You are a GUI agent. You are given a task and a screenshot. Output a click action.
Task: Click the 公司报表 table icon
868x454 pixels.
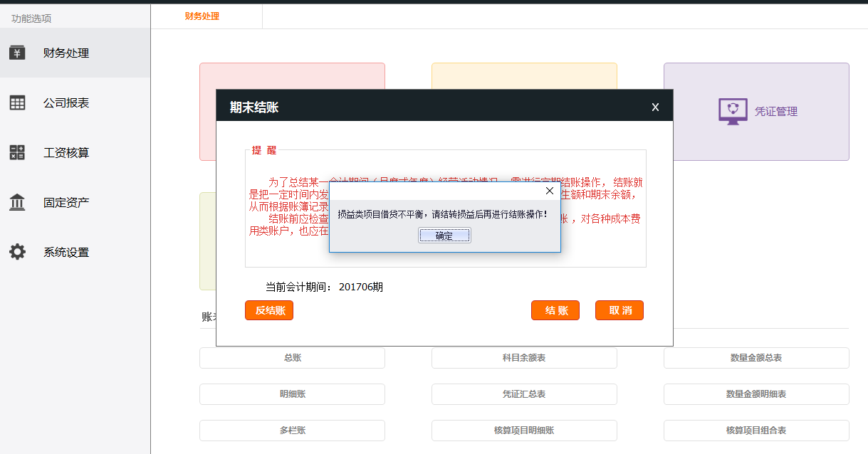coord(17,102)
